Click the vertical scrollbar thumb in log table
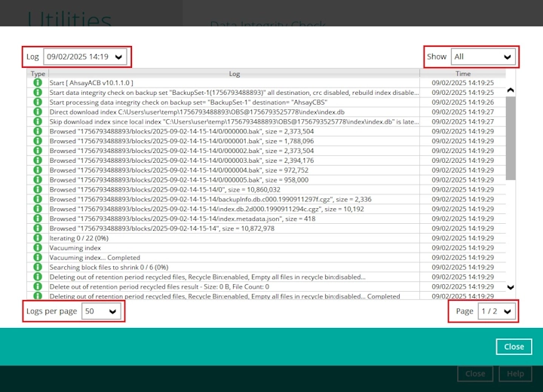The height and width of the screenshot is (392, 543). point(511,136)
